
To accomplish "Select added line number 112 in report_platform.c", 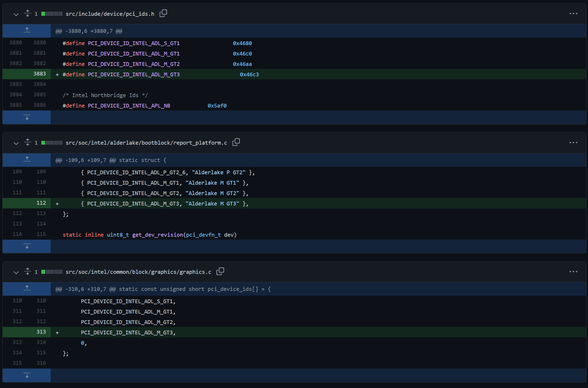I will click(x=41, y=203).
